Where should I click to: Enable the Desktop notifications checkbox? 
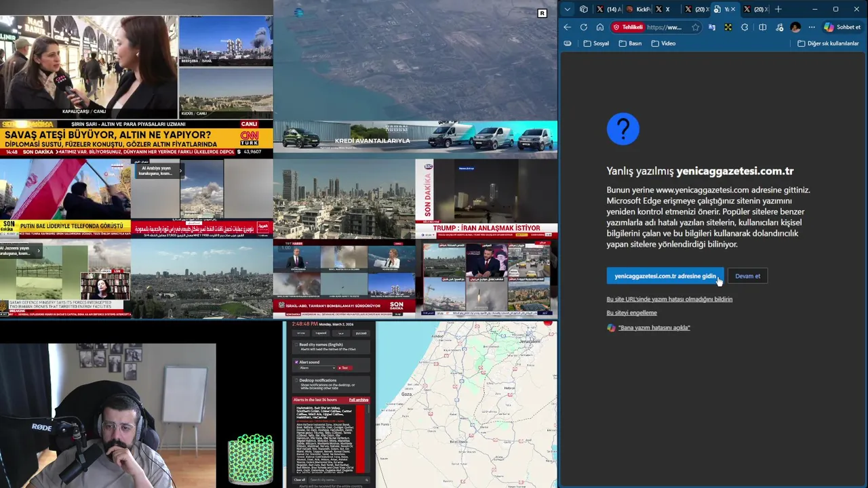coord(296,381)
